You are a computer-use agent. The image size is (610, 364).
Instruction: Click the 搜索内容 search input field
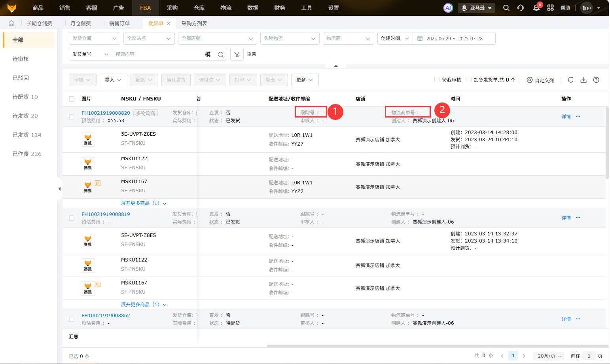click(158, 54)
